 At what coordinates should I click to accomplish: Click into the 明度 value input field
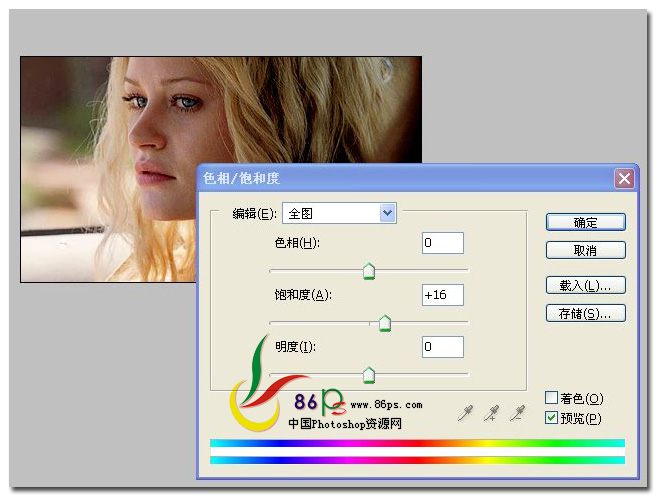pos(442,347)
